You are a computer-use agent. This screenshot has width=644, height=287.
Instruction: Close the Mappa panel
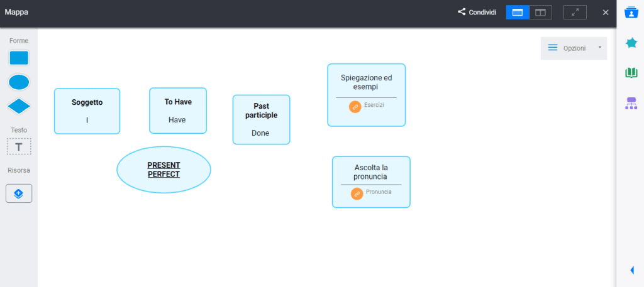point(606,13)
